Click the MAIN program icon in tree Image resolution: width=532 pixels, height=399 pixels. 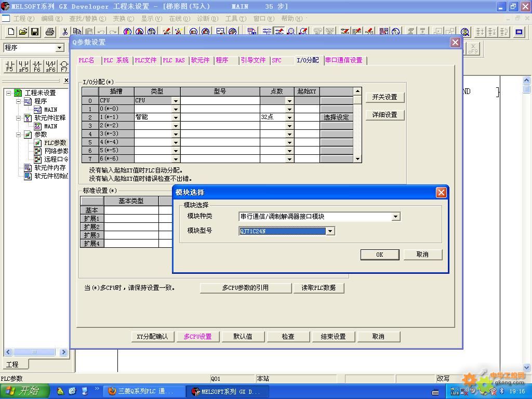[x=37, y=110]
